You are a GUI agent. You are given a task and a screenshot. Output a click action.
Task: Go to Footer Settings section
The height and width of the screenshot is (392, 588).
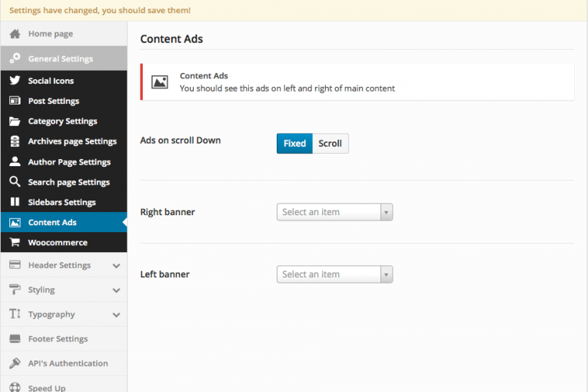tap(64, 339)
